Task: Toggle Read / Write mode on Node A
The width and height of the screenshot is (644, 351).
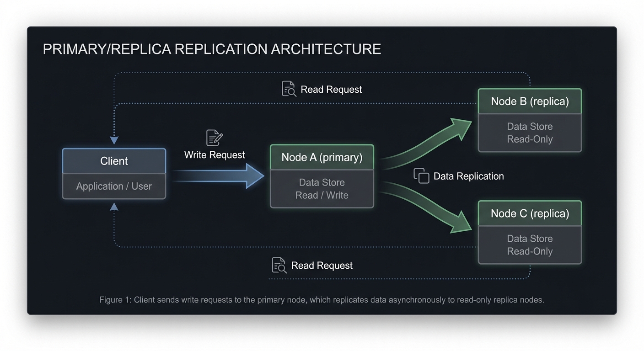Action: pos(322,195)
